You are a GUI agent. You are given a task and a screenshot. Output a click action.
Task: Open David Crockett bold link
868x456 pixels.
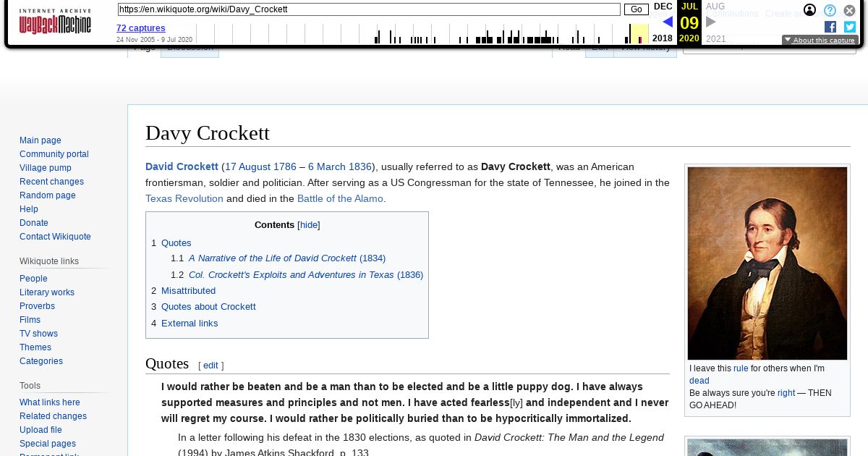(x=182, y=166)
